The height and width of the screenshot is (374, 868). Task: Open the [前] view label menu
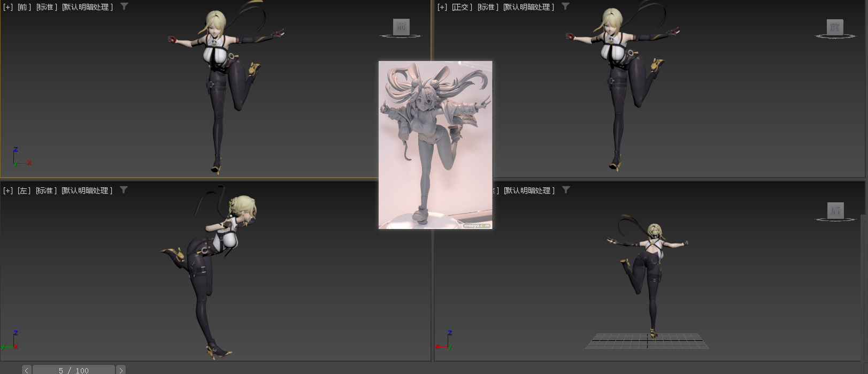click(24, 7)
